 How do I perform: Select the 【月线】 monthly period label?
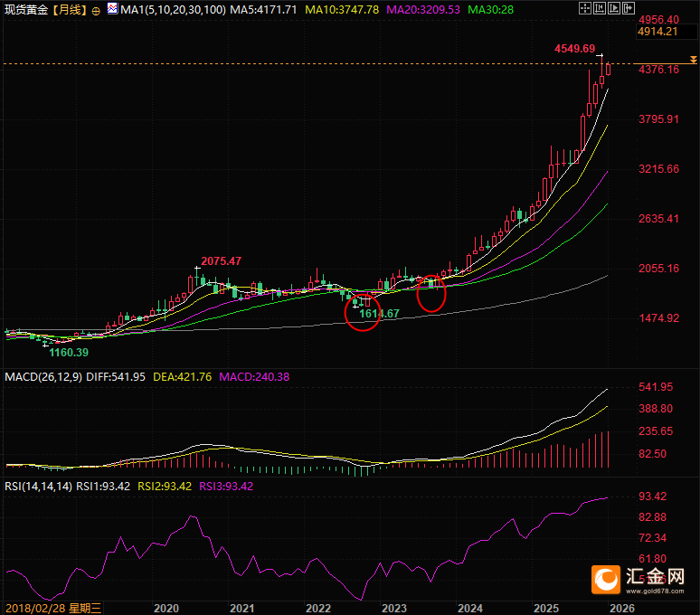pyautogui.click(x=70, y=9)
